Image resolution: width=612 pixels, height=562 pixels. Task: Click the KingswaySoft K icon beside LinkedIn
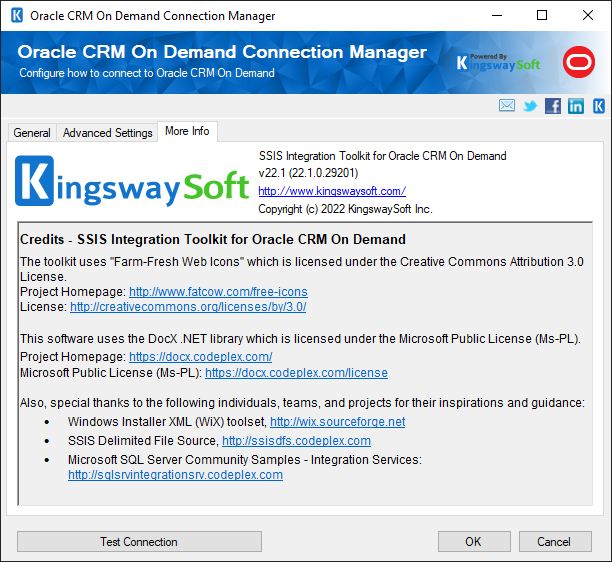[x=599, y=106]
